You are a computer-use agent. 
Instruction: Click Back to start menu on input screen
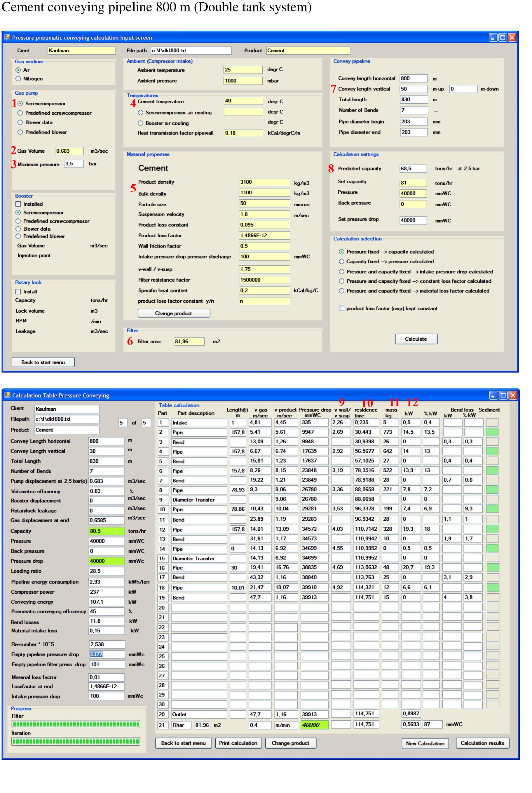(x=43, y=362)
